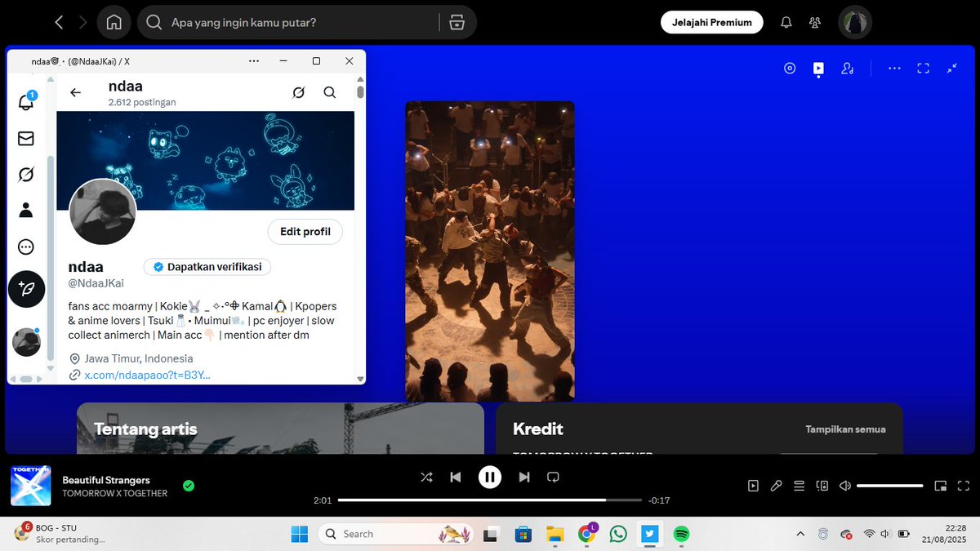Collapse the expanded Now Playing view

pos(952,69)
